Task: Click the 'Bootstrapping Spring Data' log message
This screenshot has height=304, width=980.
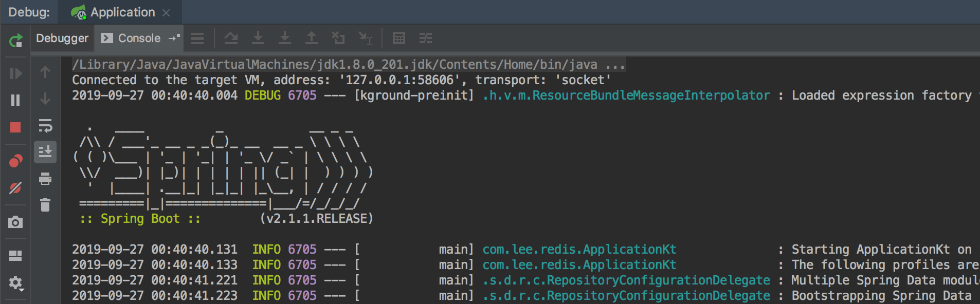Action: (882, 296)
